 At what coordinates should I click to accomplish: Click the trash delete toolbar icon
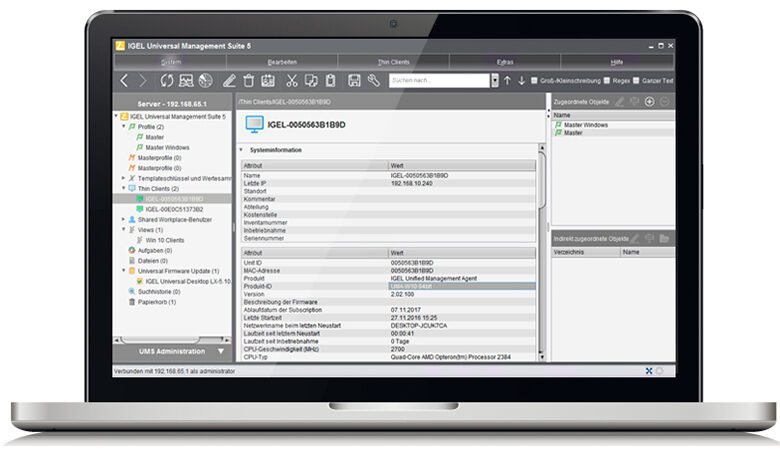[x=249, y=81]
